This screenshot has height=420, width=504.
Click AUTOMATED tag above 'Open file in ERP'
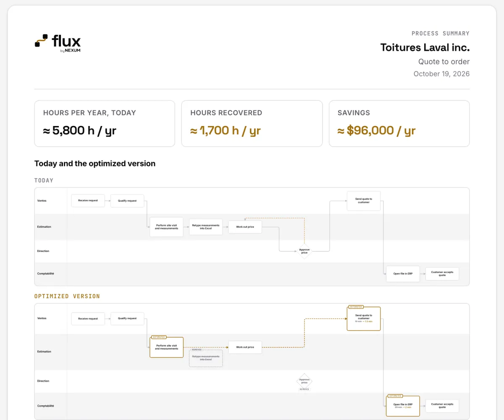click(x=395, y=396)
